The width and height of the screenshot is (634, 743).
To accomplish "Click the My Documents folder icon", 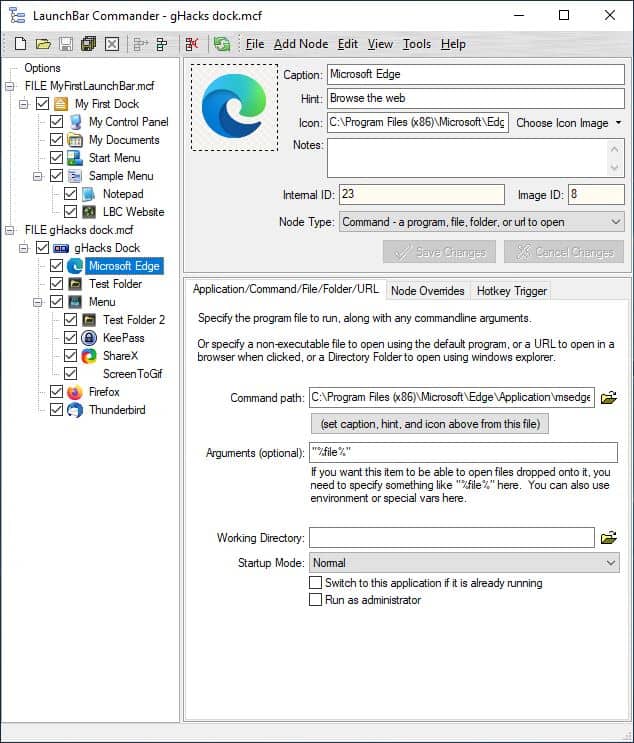I will 75,140.
